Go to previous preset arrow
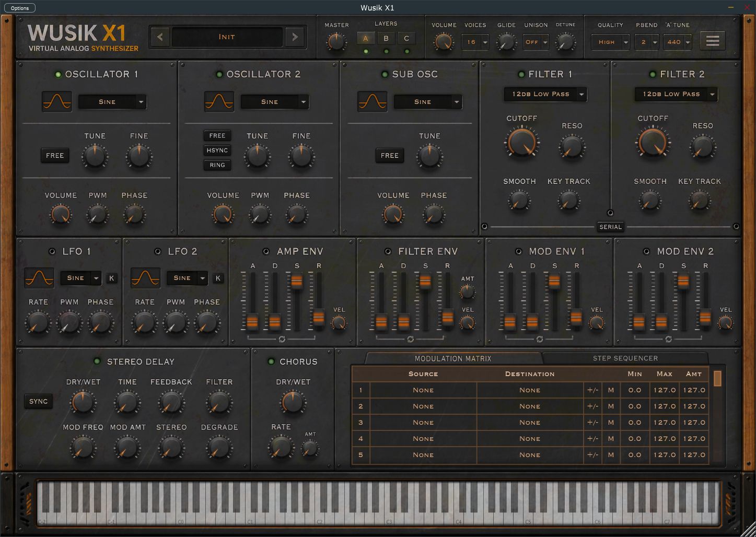The height and width of the screenshot is (537, 756). 160,37
